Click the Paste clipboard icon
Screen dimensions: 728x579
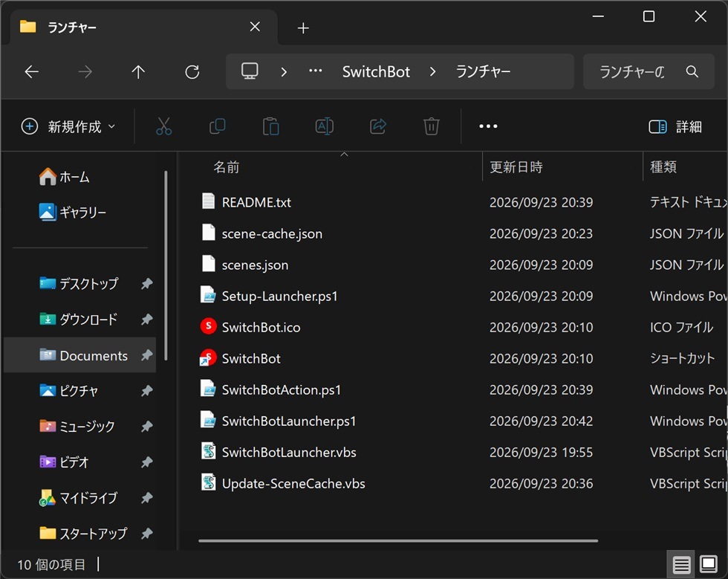[270, 126]
